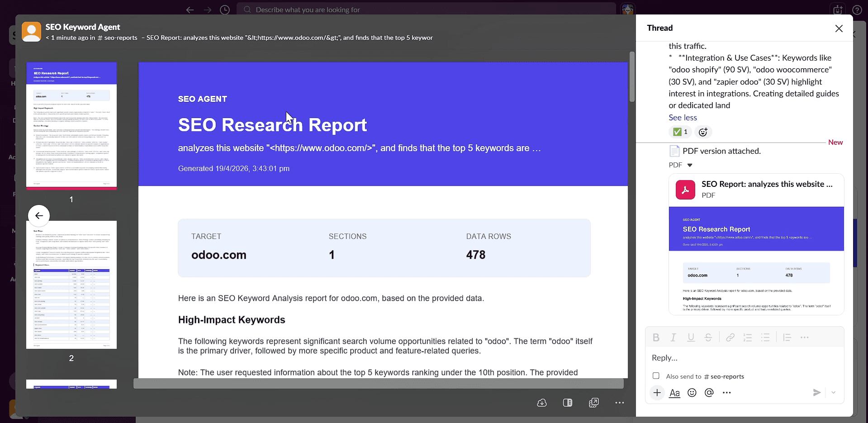The height and width of the screenshot is (423, 868).
Task: Apply strikethrough formatting in reply
Action: [x=708, y=337]
